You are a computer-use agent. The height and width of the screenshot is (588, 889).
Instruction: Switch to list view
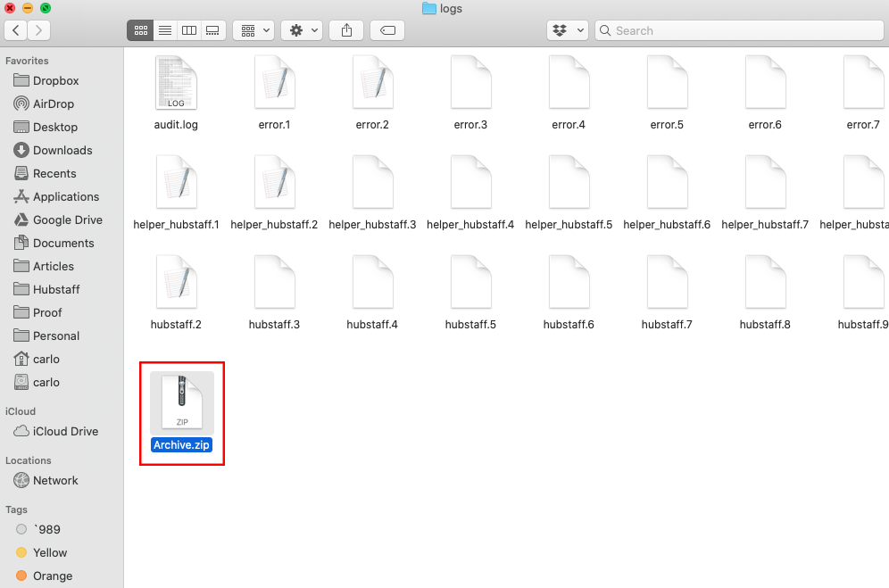point(165,30)
